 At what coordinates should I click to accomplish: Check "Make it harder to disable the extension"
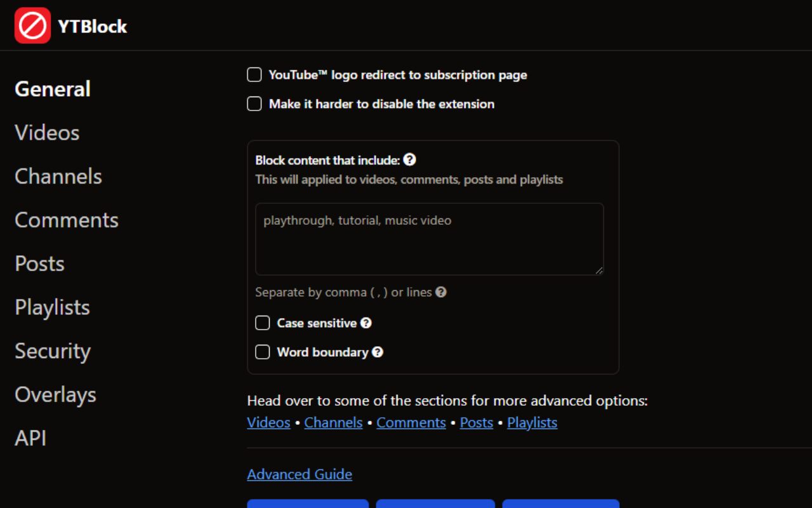point(254,104)
